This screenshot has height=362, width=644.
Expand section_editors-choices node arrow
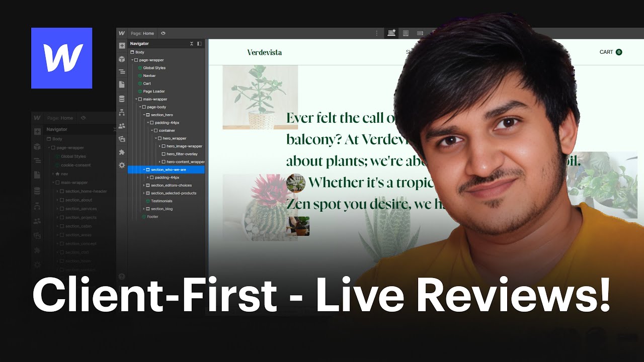[x=144, y=186]
